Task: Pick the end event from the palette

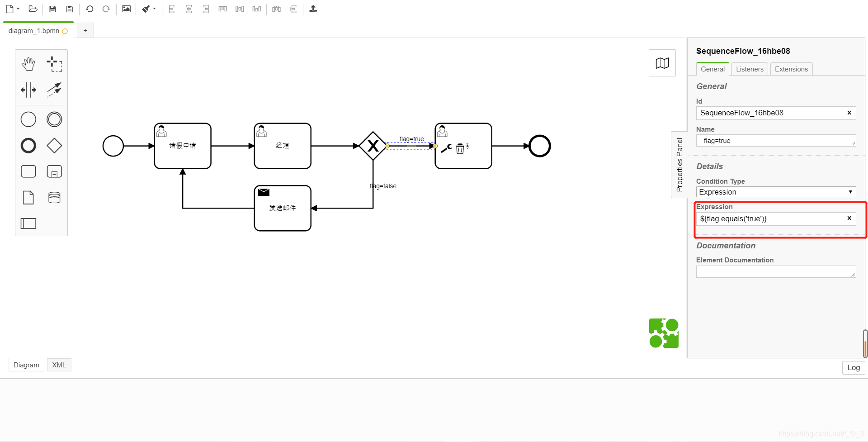Action: (28, 146)
